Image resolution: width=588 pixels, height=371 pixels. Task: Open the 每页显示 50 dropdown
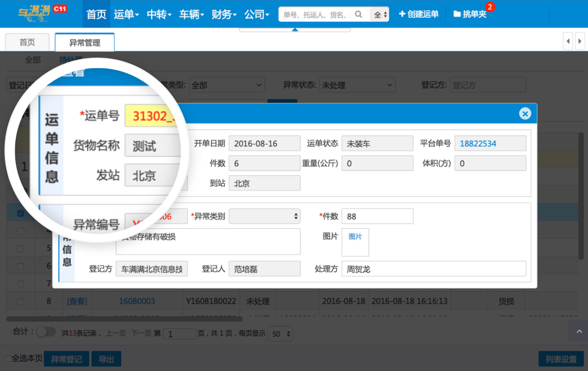click(281, 334)
